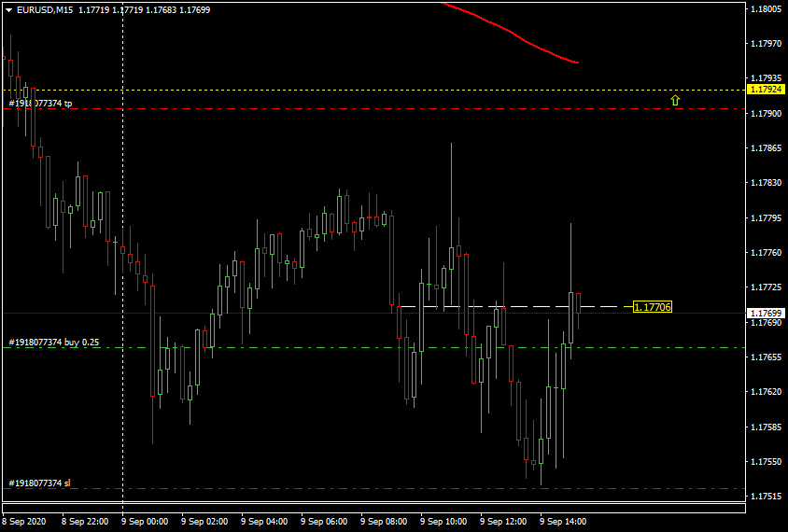This screenshot has width=788, height=532.
Task: Click the 9 Sep 12:00 time label
Action: click(x=503, y=522)
